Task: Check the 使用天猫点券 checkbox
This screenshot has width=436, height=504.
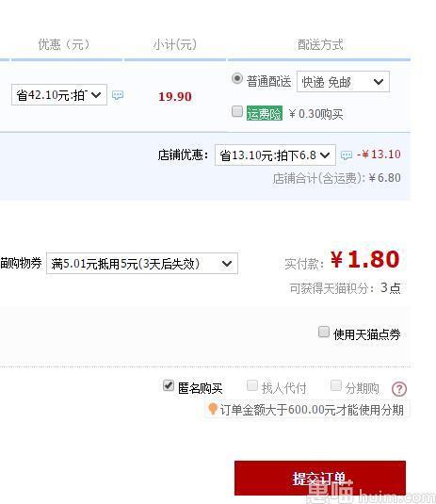Action: 324,332
